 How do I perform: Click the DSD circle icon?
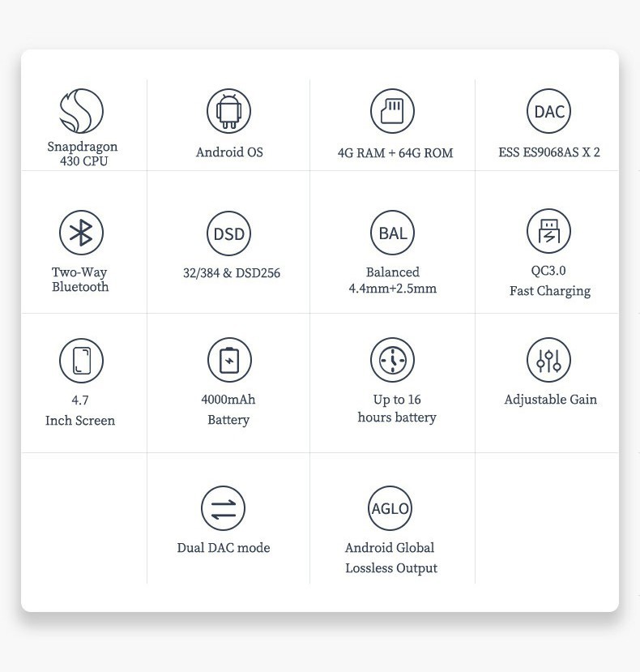point(229,233)
